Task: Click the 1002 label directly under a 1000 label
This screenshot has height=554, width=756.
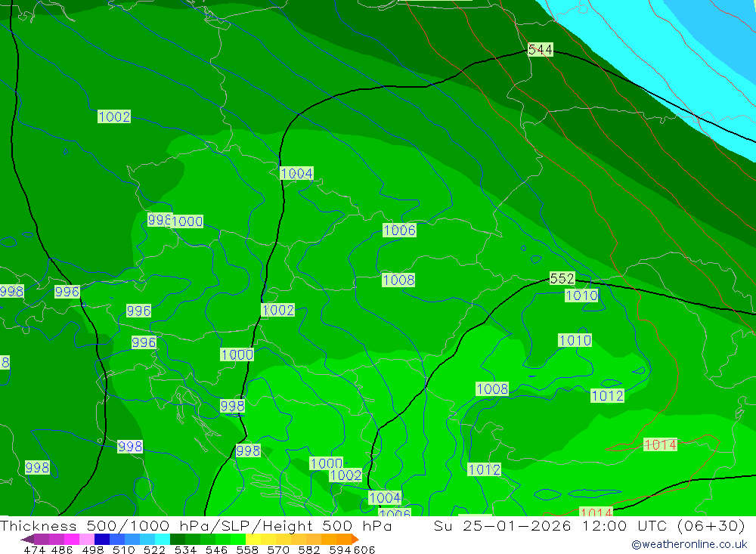Action: pos(345,475)
